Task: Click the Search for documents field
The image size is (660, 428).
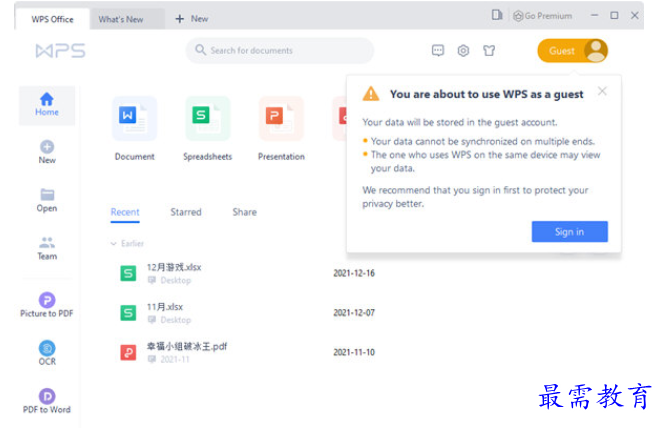Action: click(280, 51)
